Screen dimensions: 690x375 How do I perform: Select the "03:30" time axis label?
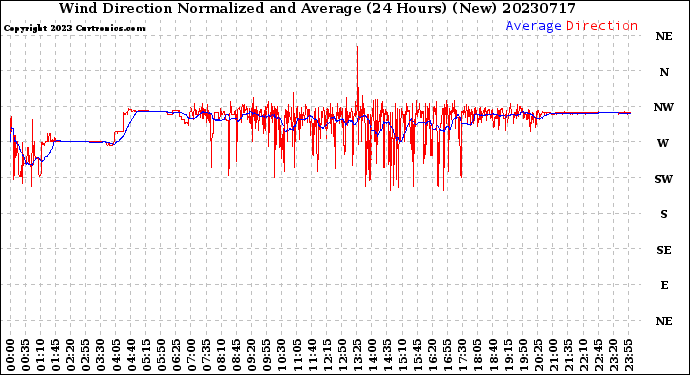(101, 355)
